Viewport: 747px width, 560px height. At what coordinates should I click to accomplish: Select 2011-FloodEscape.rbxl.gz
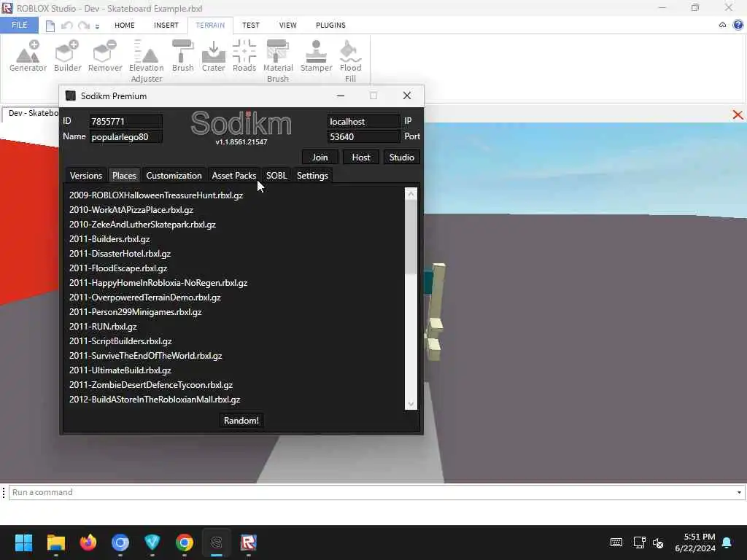(x=118, y=268)
